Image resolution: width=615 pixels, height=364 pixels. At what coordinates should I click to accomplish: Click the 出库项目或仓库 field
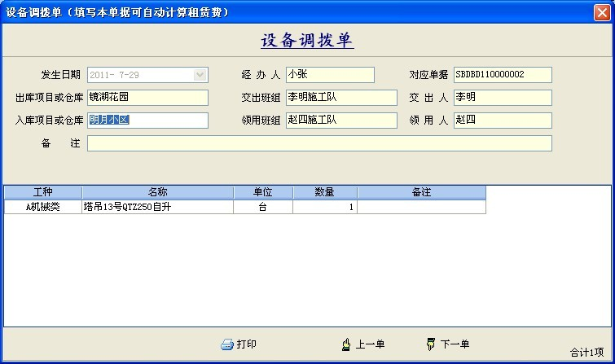point(147,98)
